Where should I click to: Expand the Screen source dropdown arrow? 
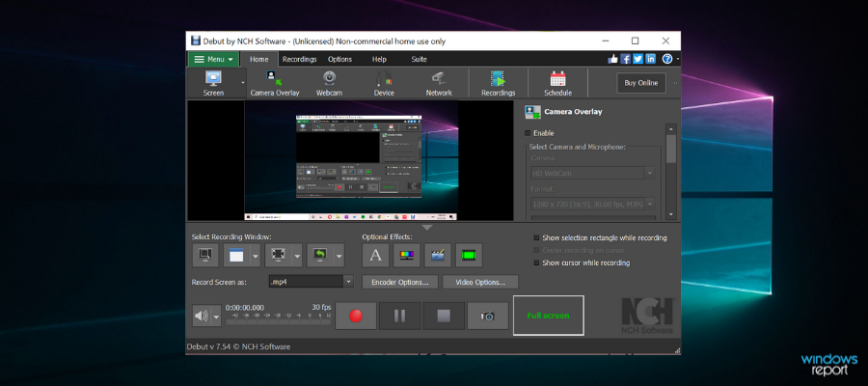pos(242,84)
